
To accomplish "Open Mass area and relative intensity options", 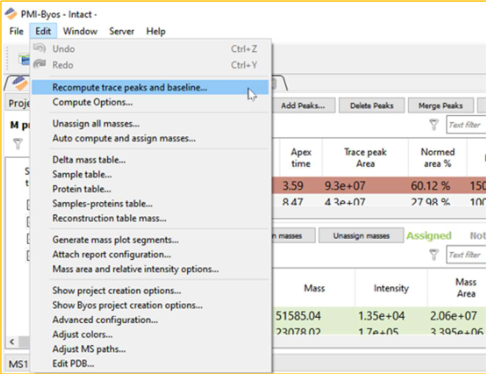I will [150, 269].
